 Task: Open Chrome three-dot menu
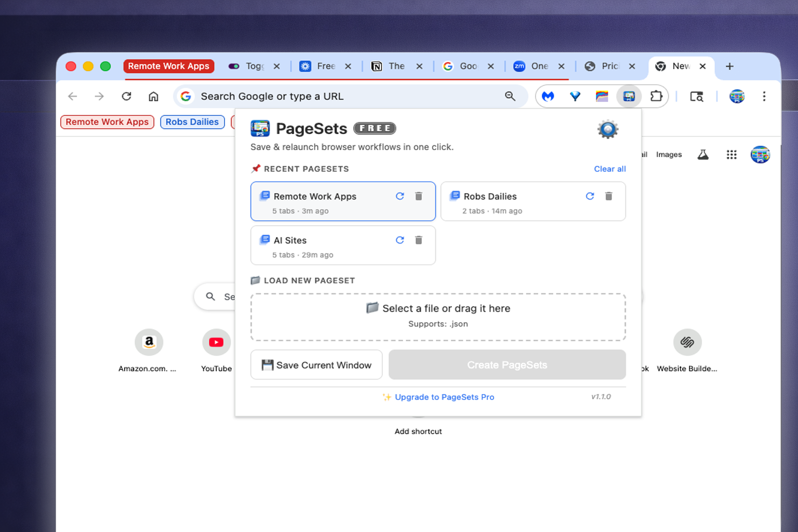[764, 96]
